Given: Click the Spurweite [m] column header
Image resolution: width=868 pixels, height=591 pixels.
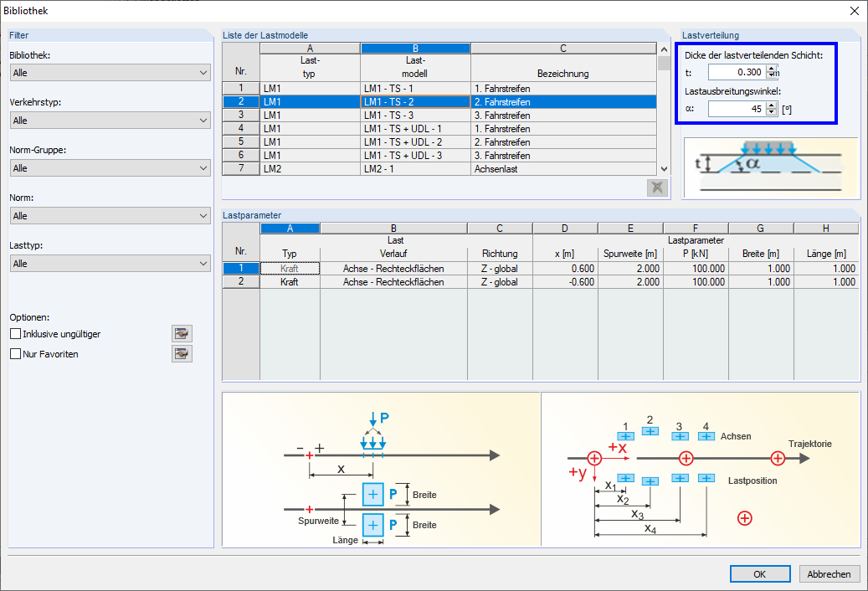Looking at the screenshot, I should coord(630,254).
